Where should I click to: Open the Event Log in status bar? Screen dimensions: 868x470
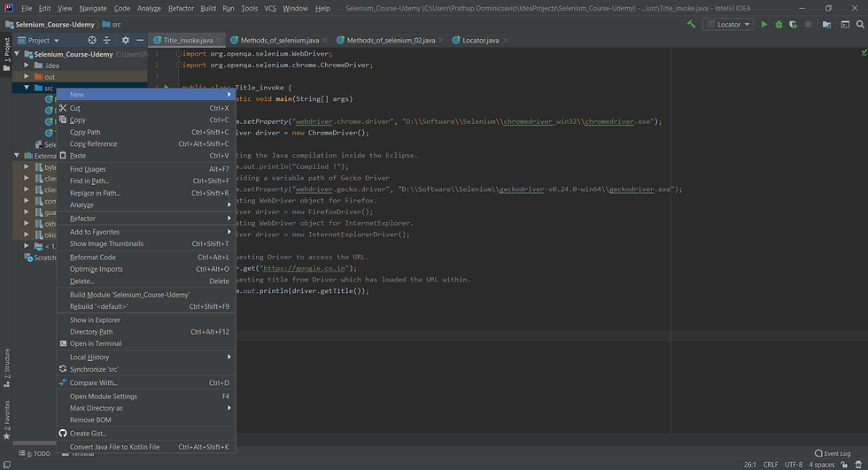[x=832, y=453]
